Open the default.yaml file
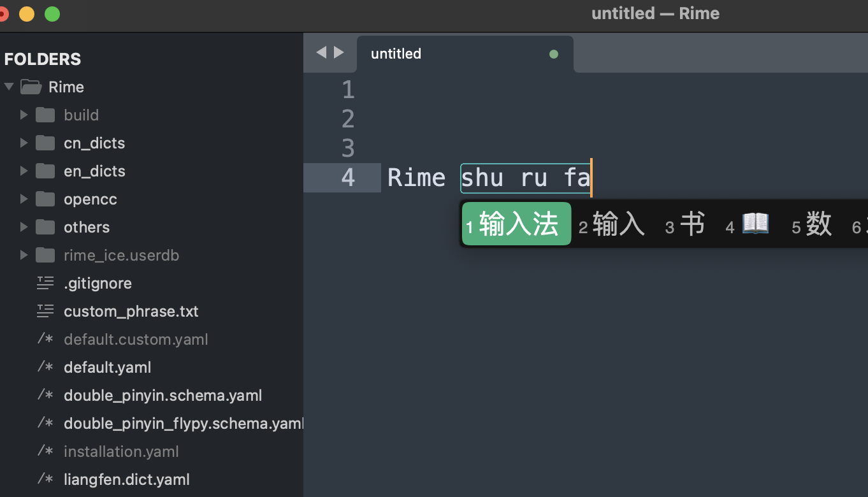The width and height of the screenshot is (868, 497). coord(107,368)
